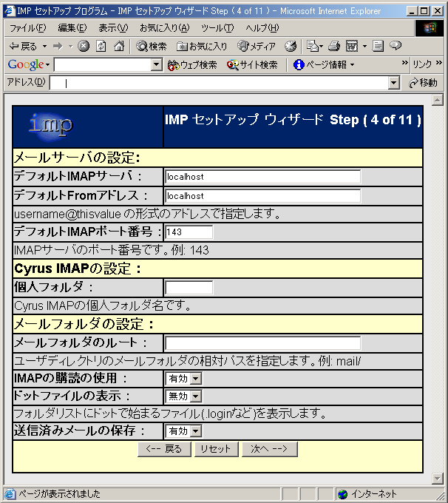448x503 pixels.
Task: Click the Reset (リセット) button
Action: coord(216,449)
